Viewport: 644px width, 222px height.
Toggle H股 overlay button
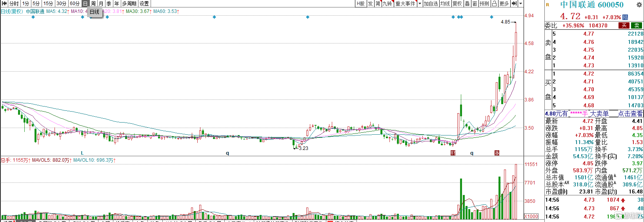(361, 4)
